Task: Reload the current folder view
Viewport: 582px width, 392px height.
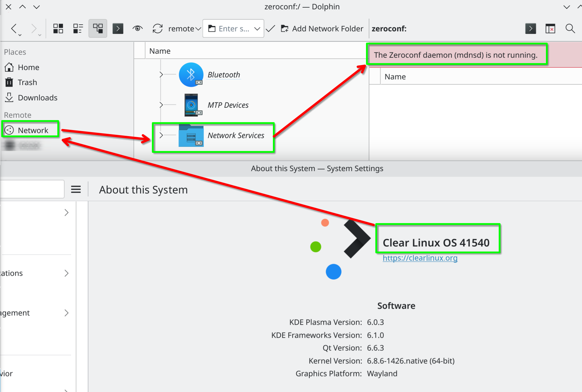Action: pyautogui.click(x=158, y=29)
